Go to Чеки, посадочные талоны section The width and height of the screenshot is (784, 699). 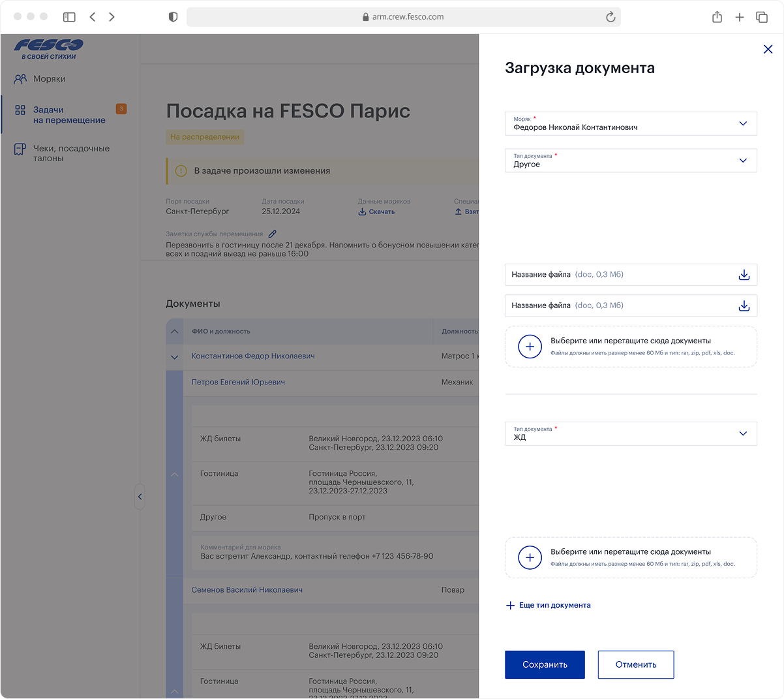(70, 153)
